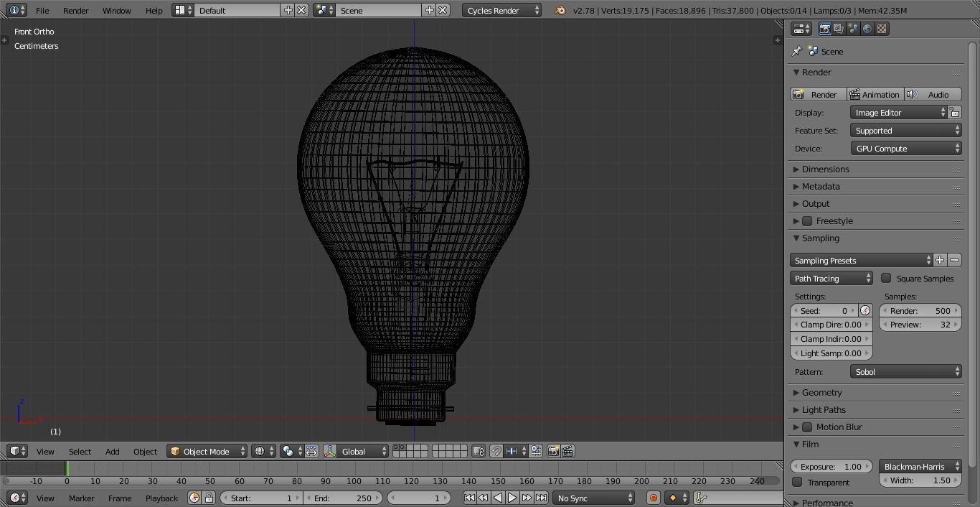Open the Sampling Presets dropdown
This screenshot has height=507, width=980.
point(861,260)
